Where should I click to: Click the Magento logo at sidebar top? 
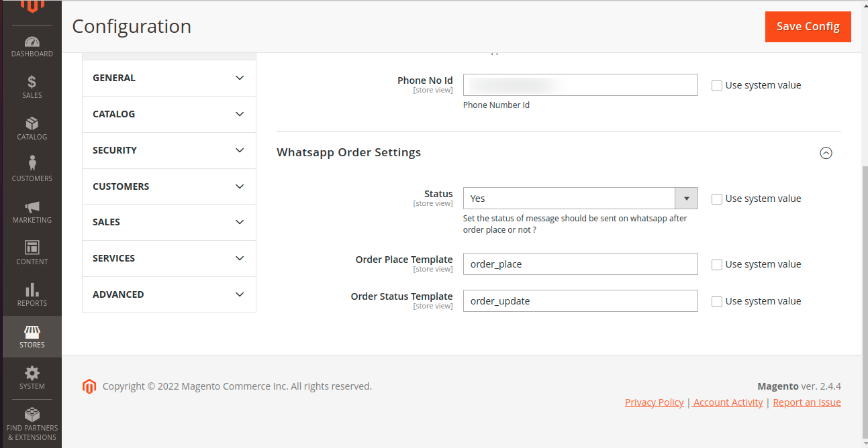32,7
